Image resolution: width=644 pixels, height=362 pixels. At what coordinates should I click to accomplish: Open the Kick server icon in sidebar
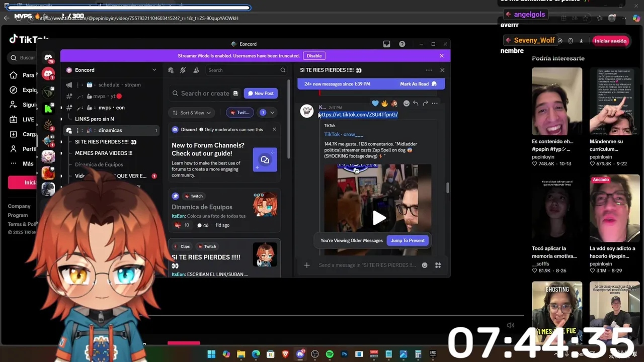(x=48, y=108)
